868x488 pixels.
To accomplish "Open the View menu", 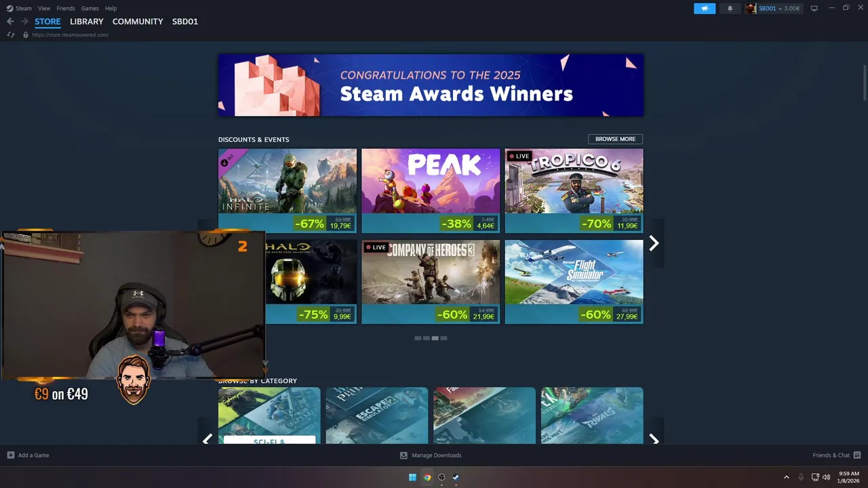I will (x=44, y=8).
